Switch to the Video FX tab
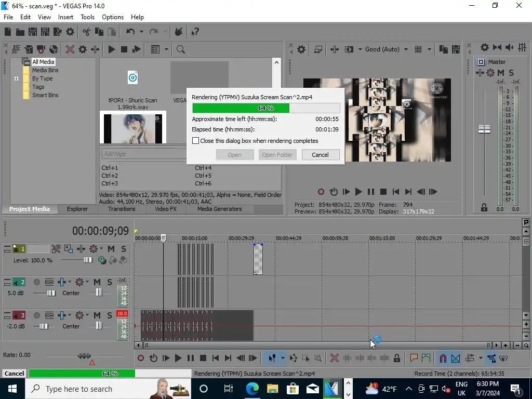The image size is (532, 399). click(x=166, y=209)
